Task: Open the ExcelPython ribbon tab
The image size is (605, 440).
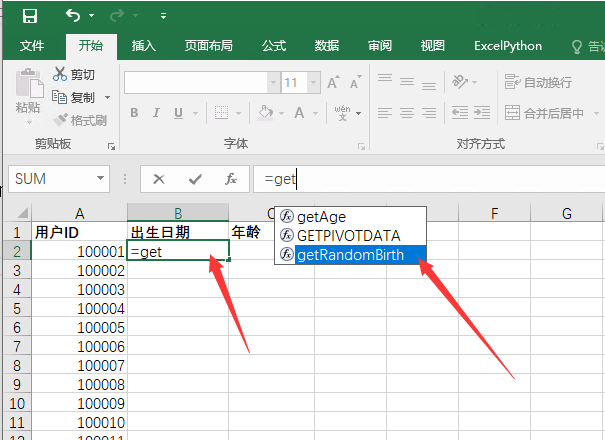Action: [508, 46]
